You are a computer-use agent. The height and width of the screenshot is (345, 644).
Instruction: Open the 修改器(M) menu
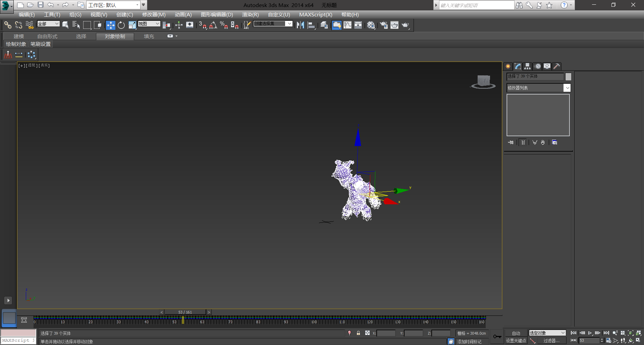coord(154,15)
